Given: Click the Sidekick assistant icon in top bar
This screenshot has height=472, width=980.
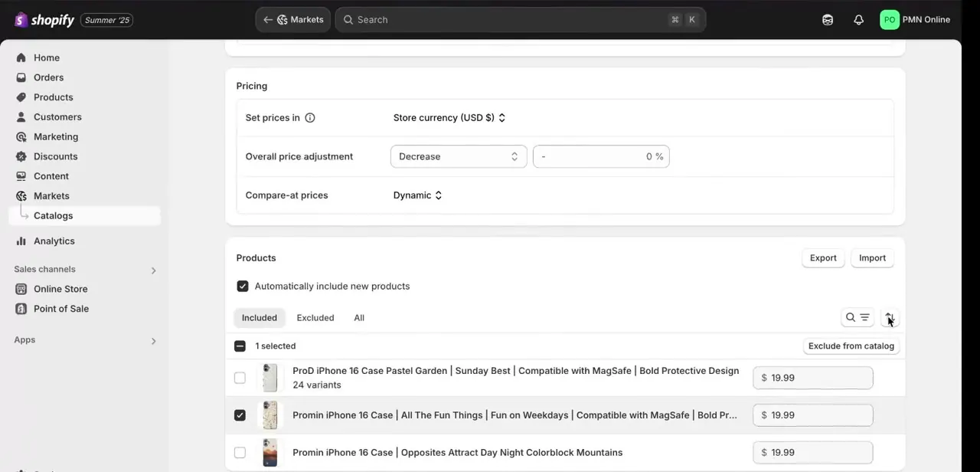Looking at the screenshot, I should click(x=828, y=20).
